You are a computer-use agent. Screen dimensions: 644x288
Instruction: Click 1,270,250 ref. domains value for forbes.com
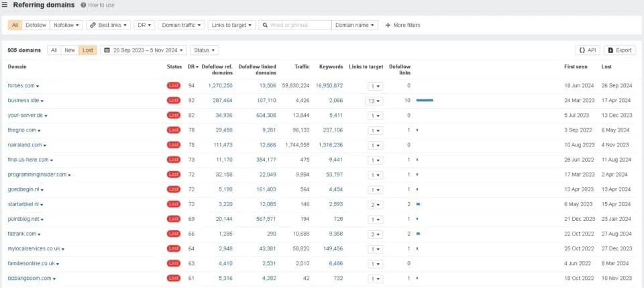(221, 85)
